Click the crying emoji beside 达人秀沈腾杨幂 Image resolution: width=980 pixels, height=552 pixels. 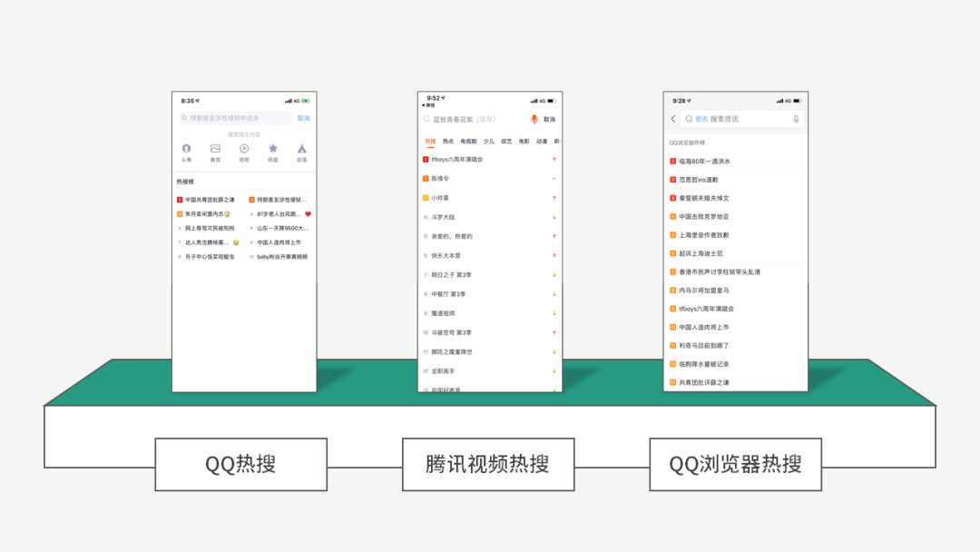[x=236, y=242]
